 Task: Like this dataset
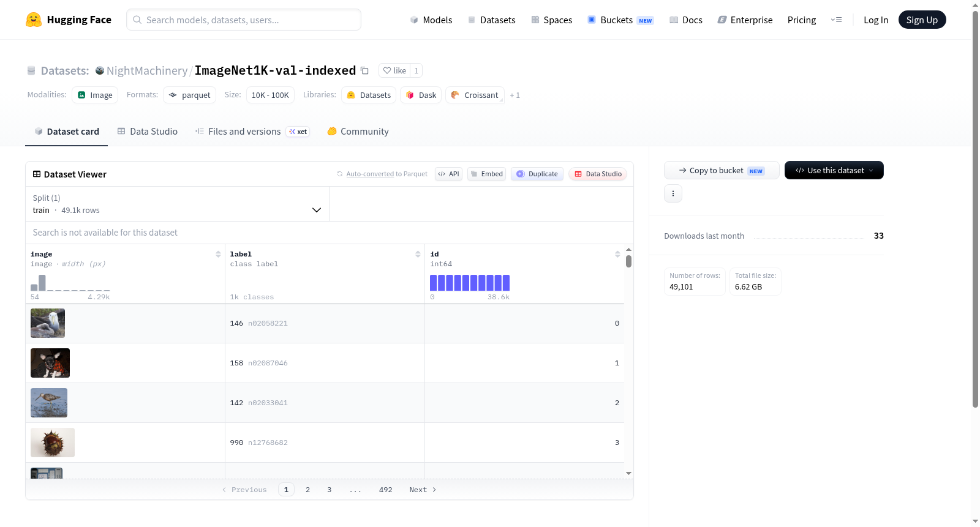[394, 70]
